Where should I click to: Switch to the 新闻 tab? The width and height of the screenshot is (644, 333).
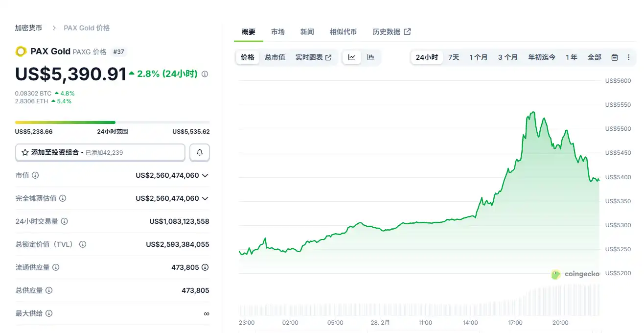[x=307, y=32]
